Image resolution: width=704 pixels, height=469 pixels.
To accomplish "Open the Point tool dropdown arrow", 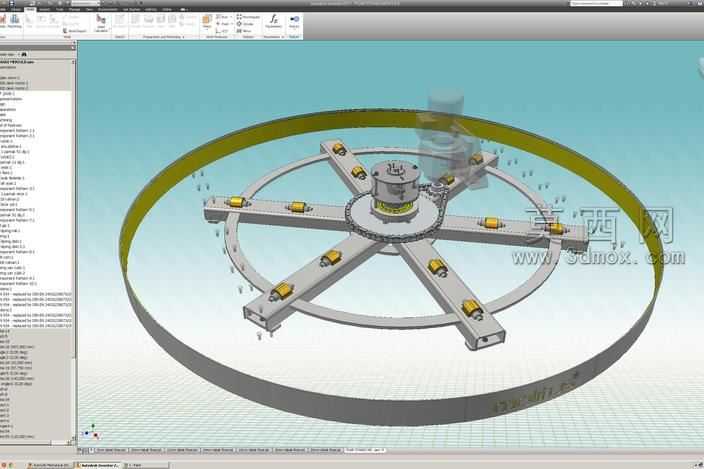I will point(231,24).
